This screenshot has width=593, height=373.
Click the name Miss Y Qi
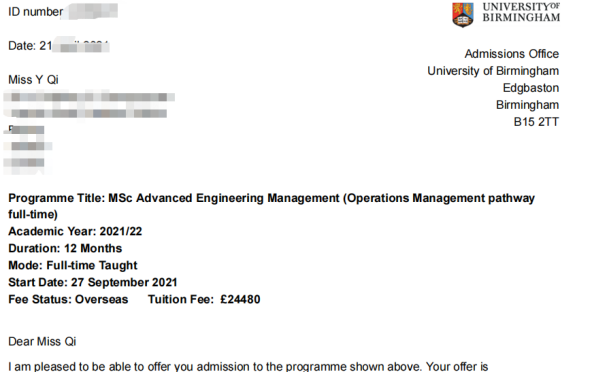coord(33,79)
